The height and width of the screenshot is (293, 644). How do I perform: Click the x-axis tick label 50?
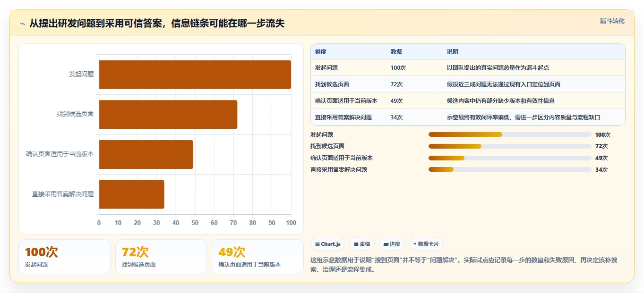pyautogui.click(x=195, y=223)
